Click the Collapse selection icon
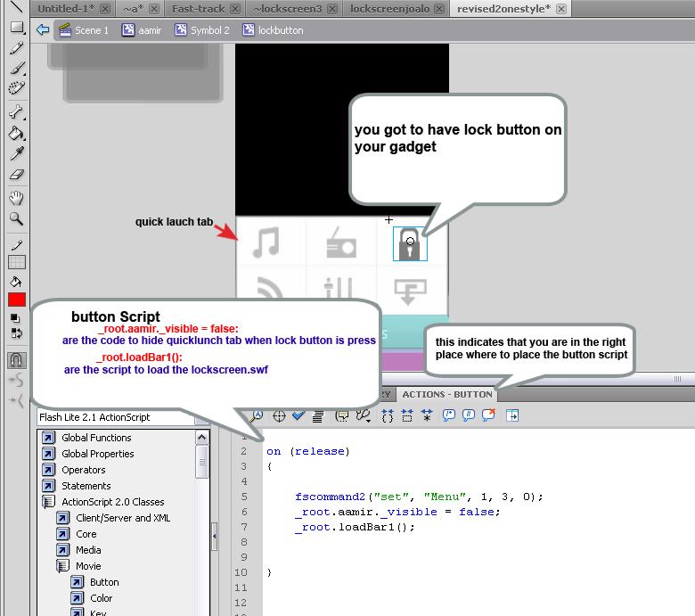 click(x=407, y=416)
